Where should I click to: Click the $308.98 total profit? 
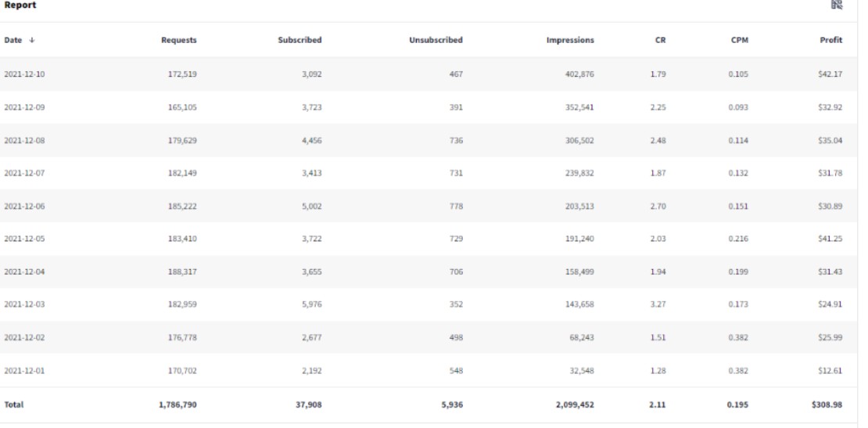tap(827, 405)
